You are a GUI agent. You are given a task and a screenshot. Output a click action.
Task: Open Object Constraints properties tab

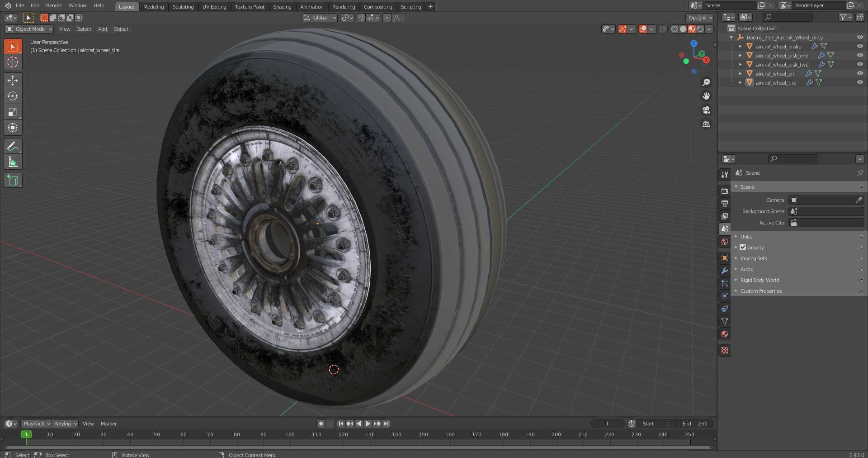pyautogui.click(x=725, y=309)
